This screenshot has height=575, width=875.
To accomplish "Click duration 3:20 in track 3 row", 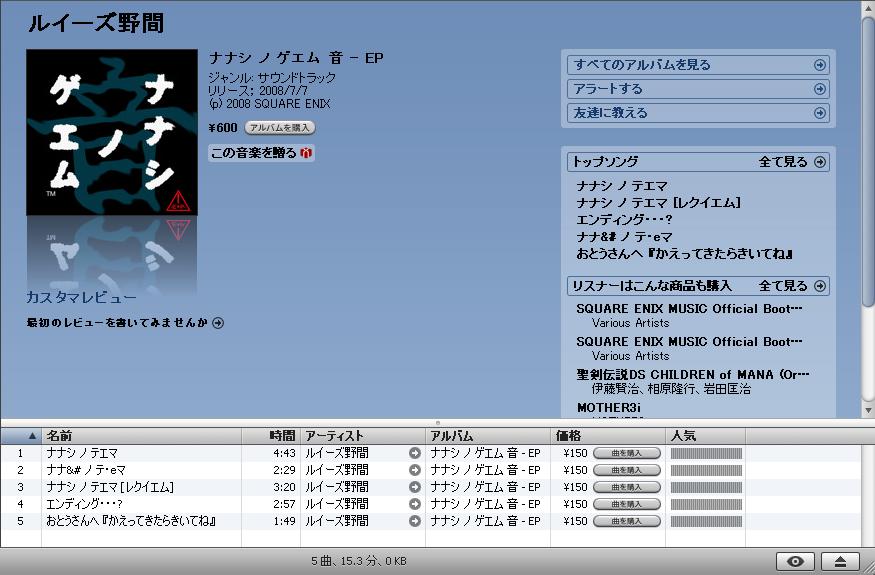I will click(284, 487).
